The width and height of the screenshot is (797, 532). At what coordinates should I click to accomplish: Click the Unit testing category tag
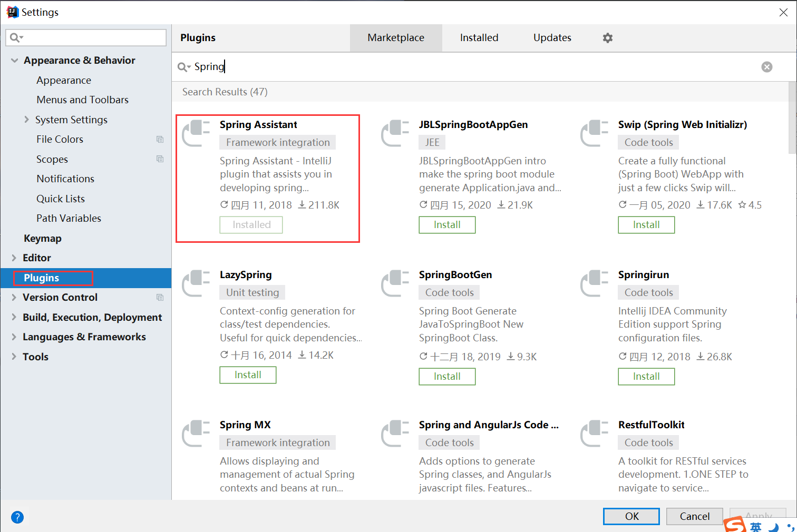[x=252, y=293]
